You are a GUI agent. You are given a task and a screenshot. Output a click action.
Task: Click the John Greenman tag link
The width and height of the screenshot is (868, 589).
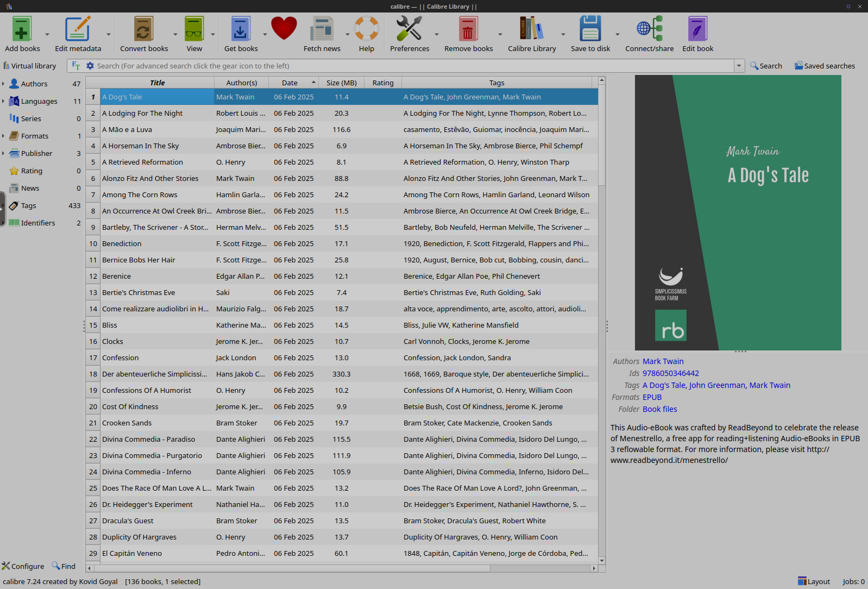(717, 385)
